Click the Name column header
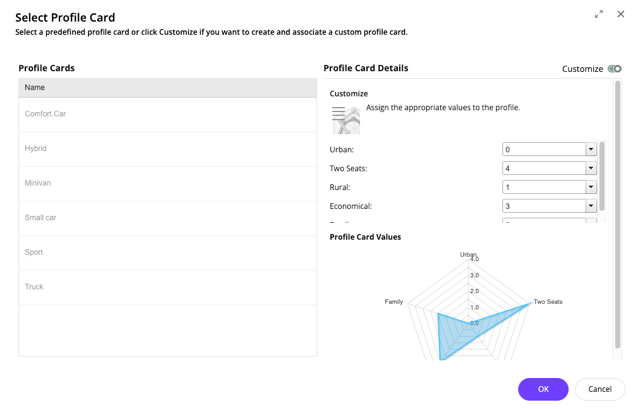 [x=167, y=87]
